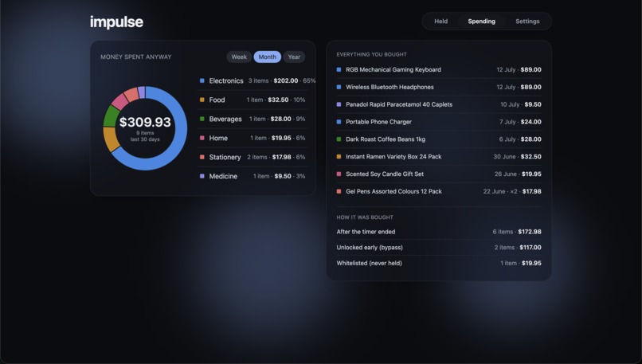Click the $117.00 bypass amount
Screen dimensions: 642x364
tap(530, 247)
